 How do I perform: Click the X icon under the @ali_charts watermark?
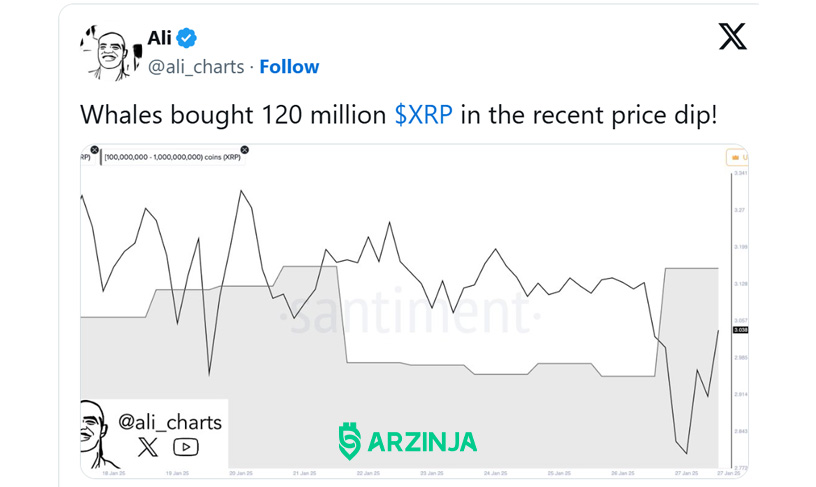point(148,447)
